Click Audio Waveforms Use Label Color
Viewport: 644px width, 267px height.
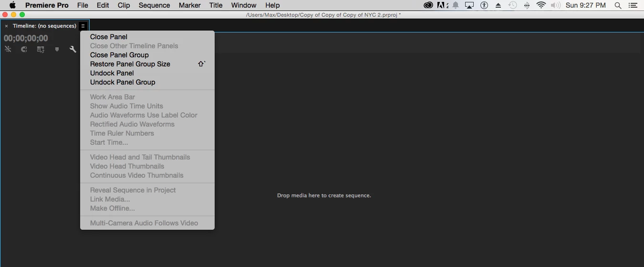click(x=147, y=115)
